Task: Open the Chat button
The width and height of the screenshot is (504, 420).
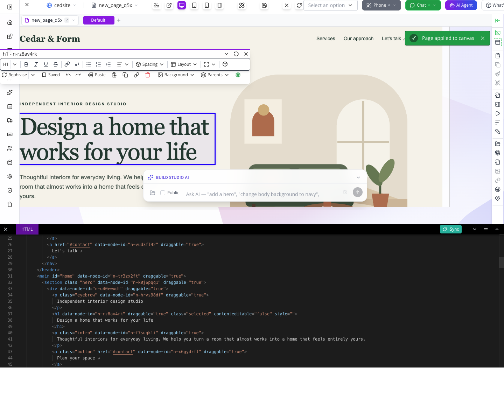Action: (x=423, y=5)
